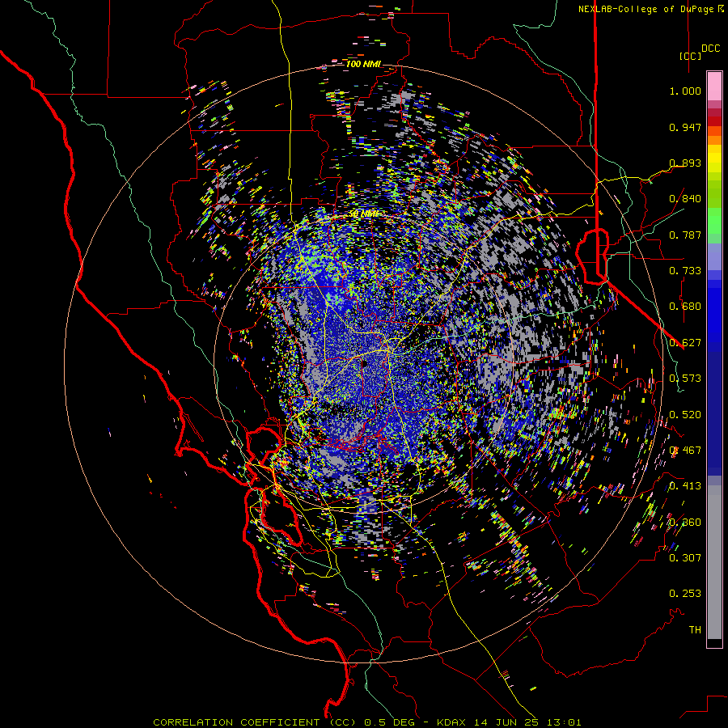The image size is (728, 728).
Task: Select the 0.360 scale value
Action: pyautogui.click(x=685, y=523)
